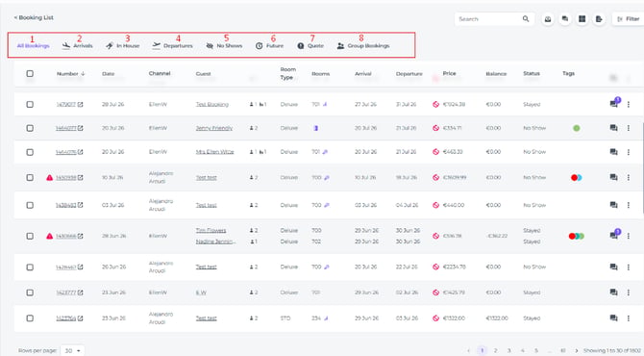This screenshot has height=356, width=644.
Task: Open the inbox icon beside search
Action: click(x=548, y=19)
